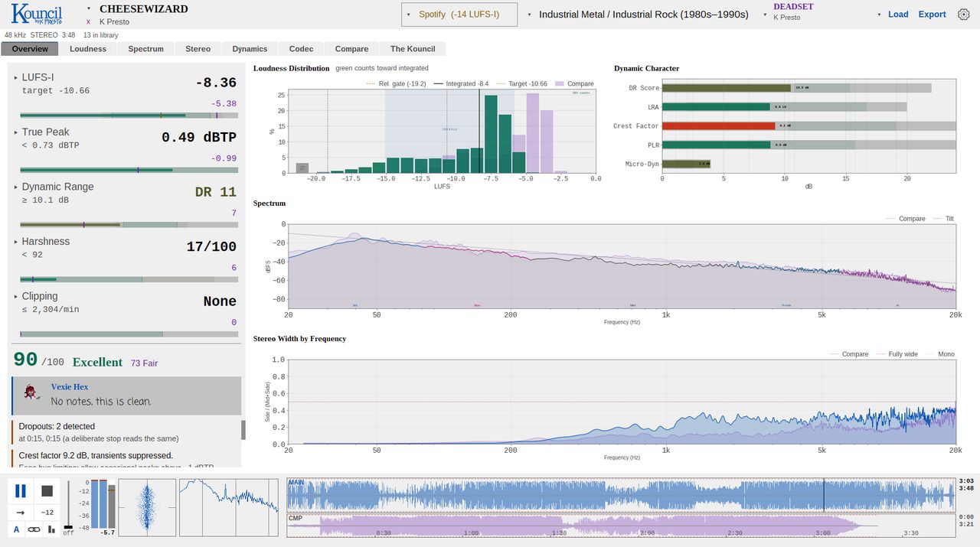This screenshot has width=980, height=547.
Task: Click the mini spectrum display thumbnail
Action: [x=229, y=508]
